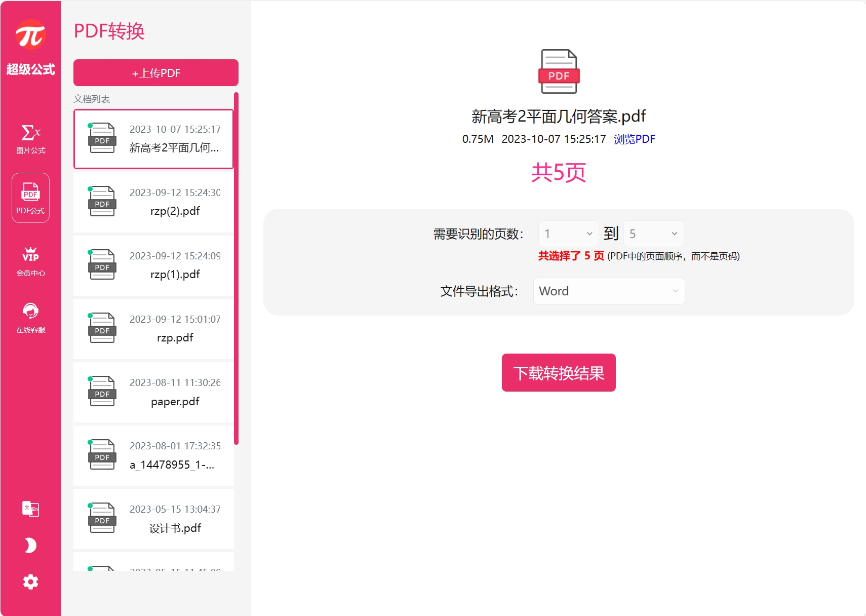Open the VIP 会员中心 member center
Viewport: 866px width, 616px height.
click(30, 261)
